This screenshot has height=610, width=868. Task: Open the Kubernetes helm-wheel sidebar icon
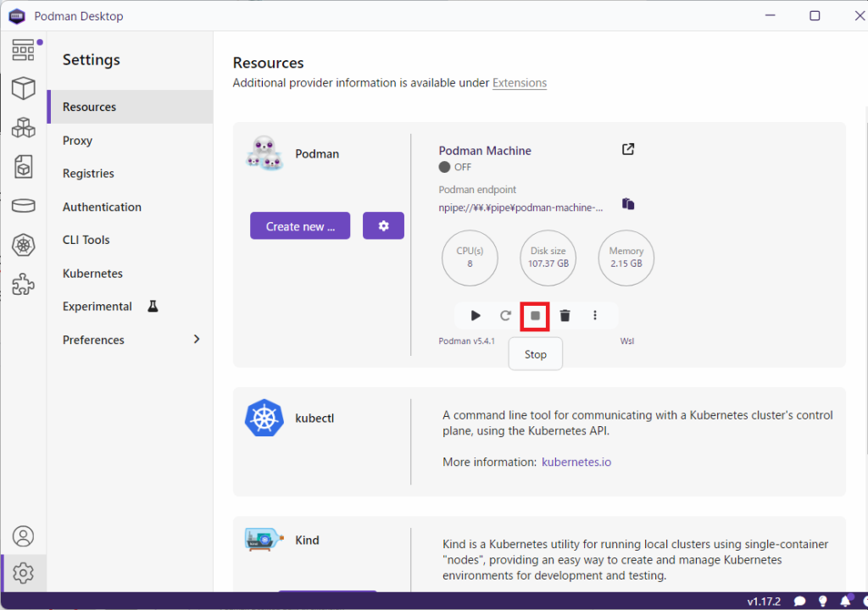pos(23,245)
